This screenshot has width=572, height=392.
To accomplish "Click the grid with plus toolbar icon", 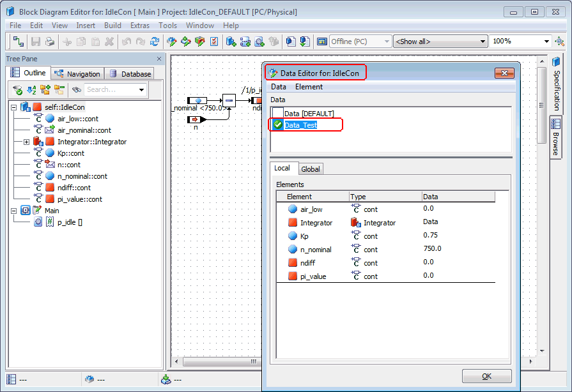I will coord(245,41).
